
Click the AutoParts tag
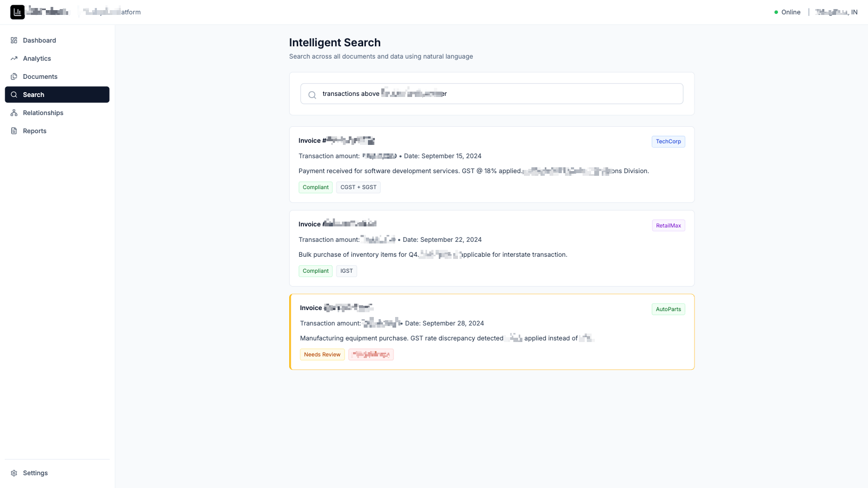[x=668, y=310]
